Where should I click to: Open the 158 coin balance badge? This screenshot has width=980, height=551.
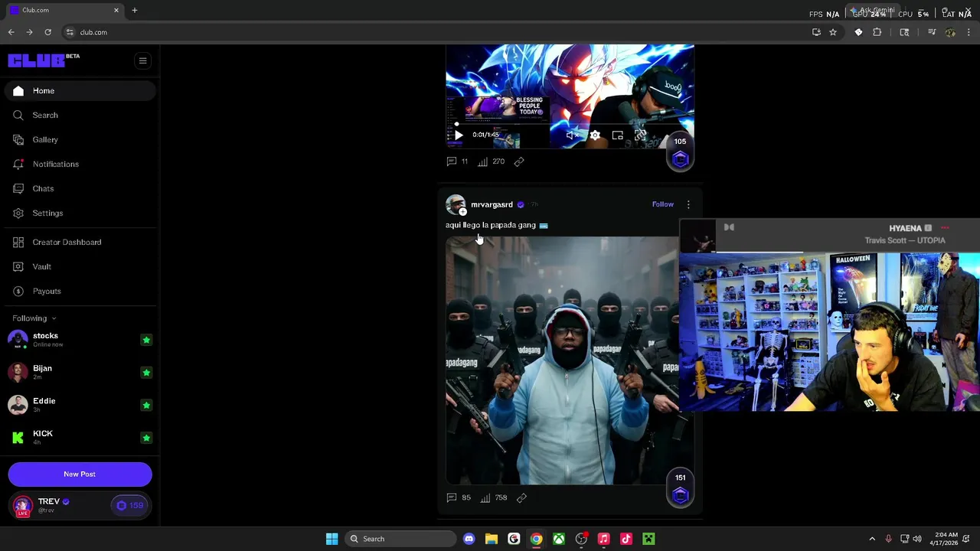(129, 506)
